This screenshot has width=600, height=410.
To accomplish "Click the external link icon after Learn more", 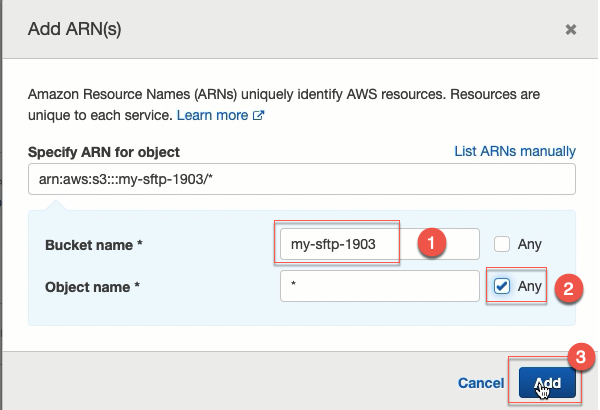I will 259,115.
